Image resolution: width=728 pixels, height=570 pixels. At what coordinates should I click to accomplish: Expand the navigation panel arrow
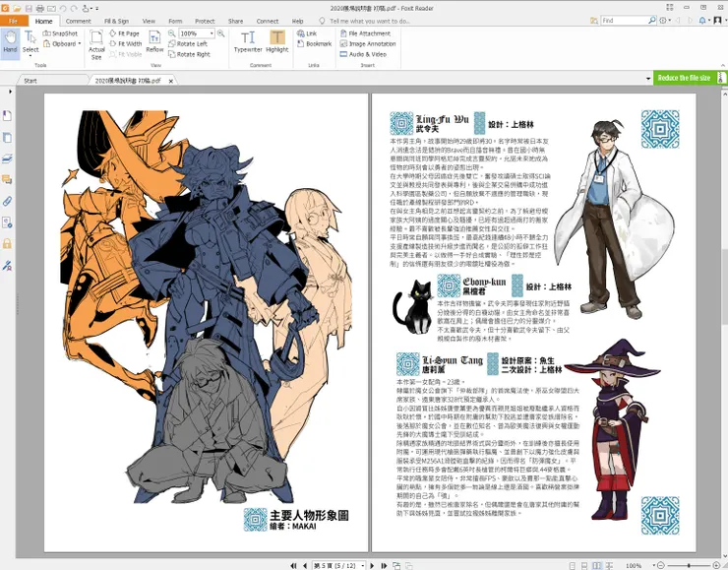10,92
